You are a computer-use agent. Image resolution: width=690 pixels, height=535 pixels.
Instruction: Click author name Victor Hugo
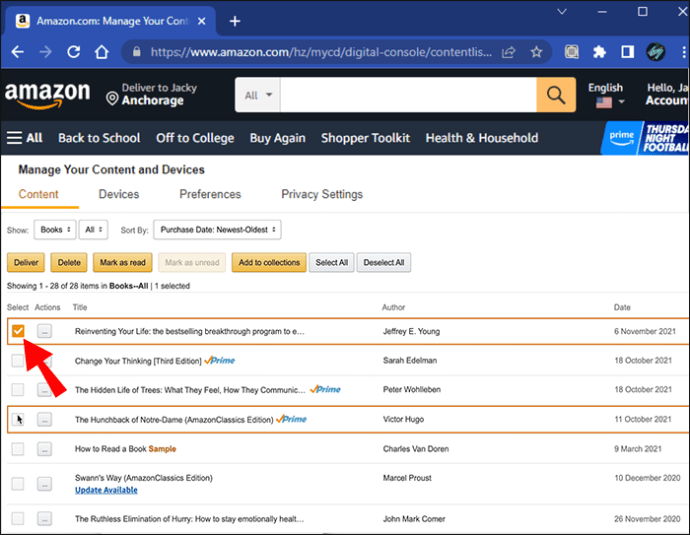tap(404, 419)
